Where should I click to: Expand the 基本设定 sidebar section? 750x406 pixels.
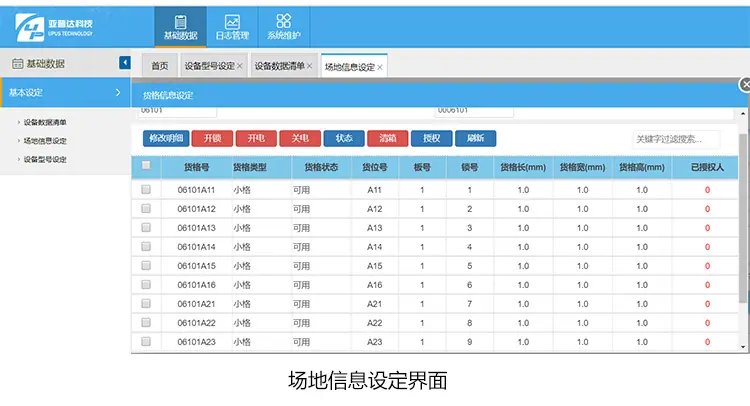point(66,93)
